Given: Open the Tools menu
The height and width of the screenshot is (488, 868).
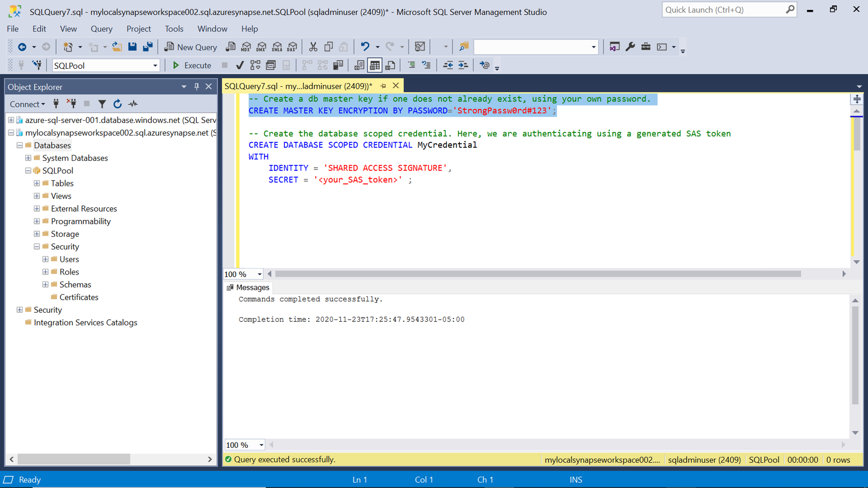Looking at the screenshot, I should (x=174, y=29).
